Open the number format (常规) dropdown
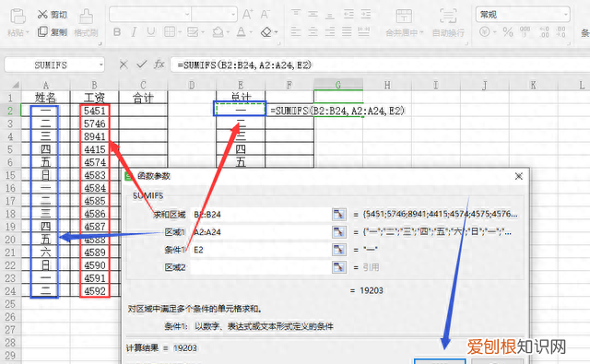 (565, 15)
